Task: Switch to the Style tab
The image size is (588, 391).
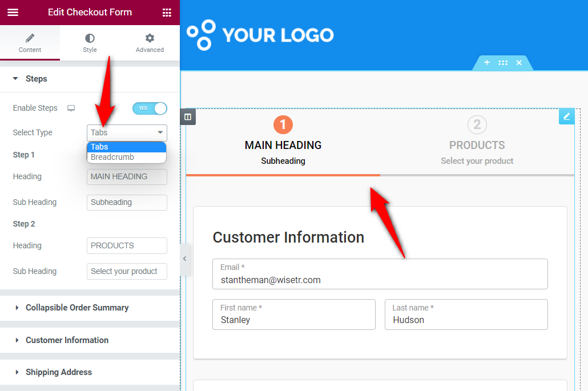Action: 90,43
